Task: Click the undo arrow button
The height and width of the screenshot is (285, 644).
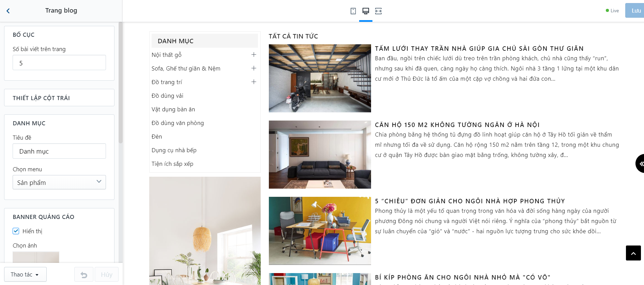Action: pos(84,274)
